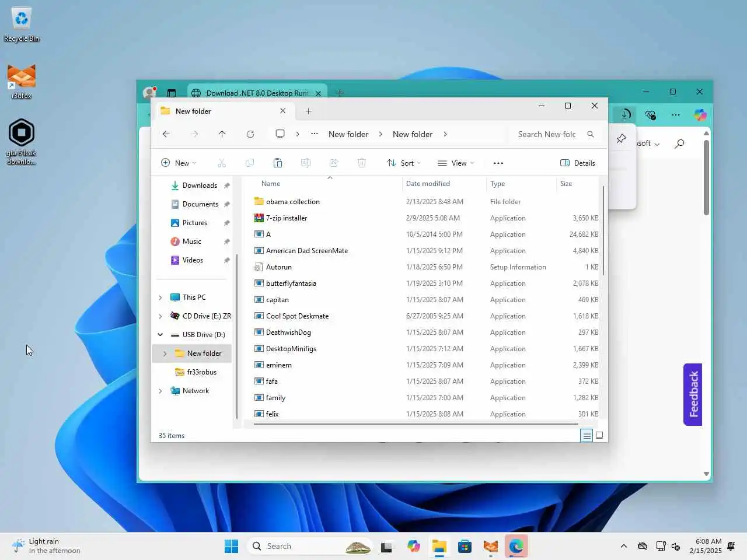Expand New folder node in sidebar

point(165,353)
